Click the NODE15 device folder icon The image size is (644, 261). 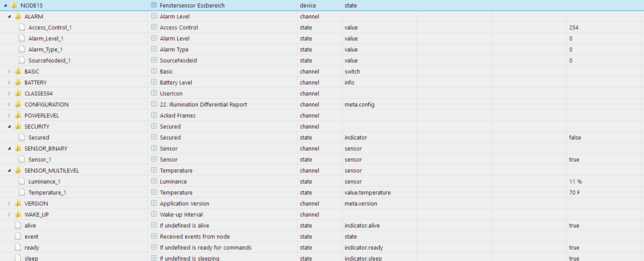click(14, 5)
